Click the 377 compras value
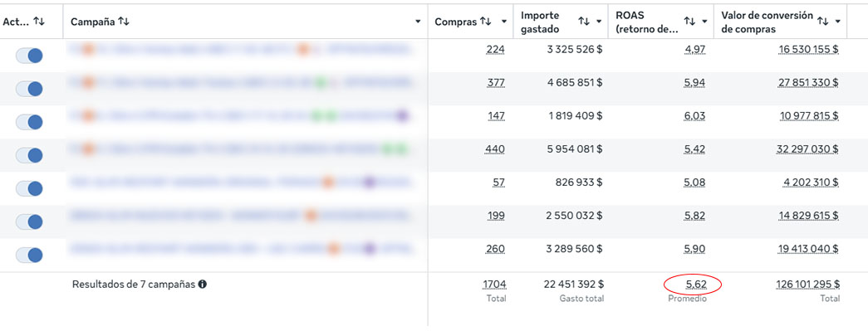Image resolution: width=868 pixels, height=331 pixels. [495, 83]
